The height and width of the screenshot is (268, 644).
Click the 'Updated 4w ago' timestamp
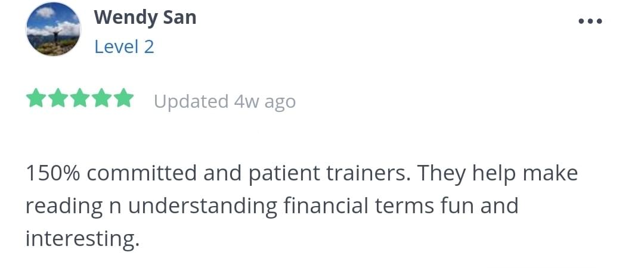coord(224,101)
